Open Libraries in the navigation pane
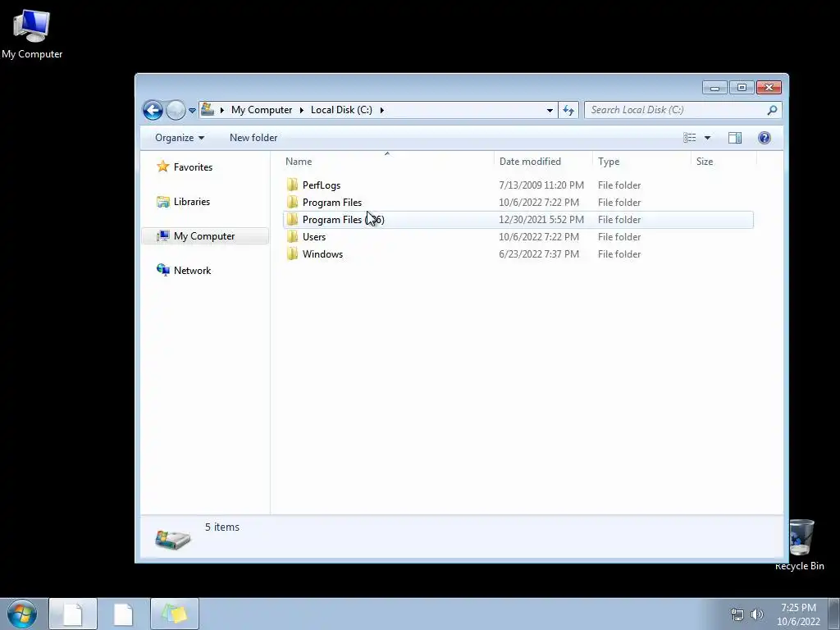840x630 pixels. pyautogui.click(x=192, y=202)
